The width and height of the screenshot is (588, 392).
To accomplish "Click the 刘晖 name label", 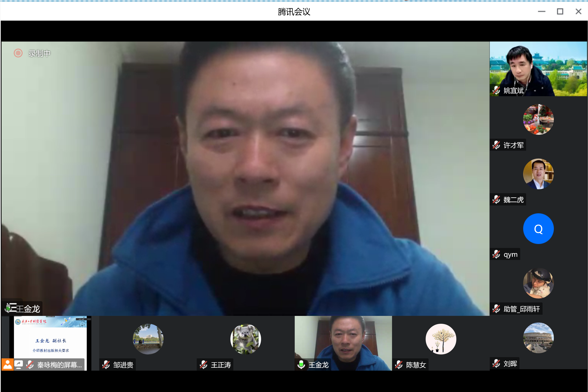I will click(510, 364).
